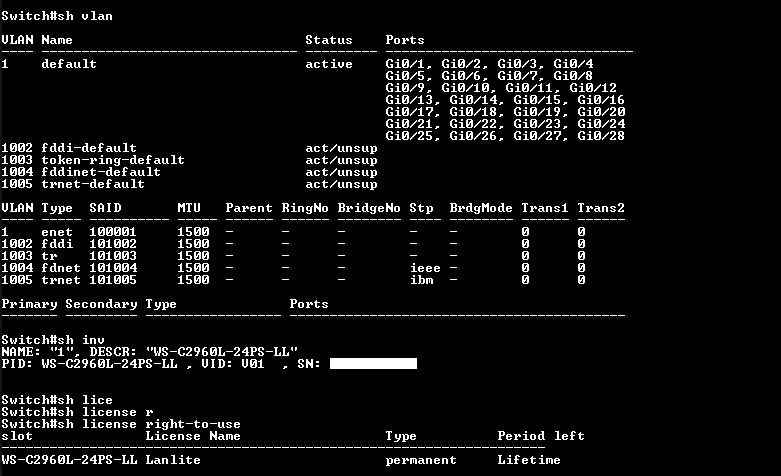Image resolution: width=781 pixels, height=476 pixels.
Task: Click the 'Lanlite' license name
Action: (173, 460)
